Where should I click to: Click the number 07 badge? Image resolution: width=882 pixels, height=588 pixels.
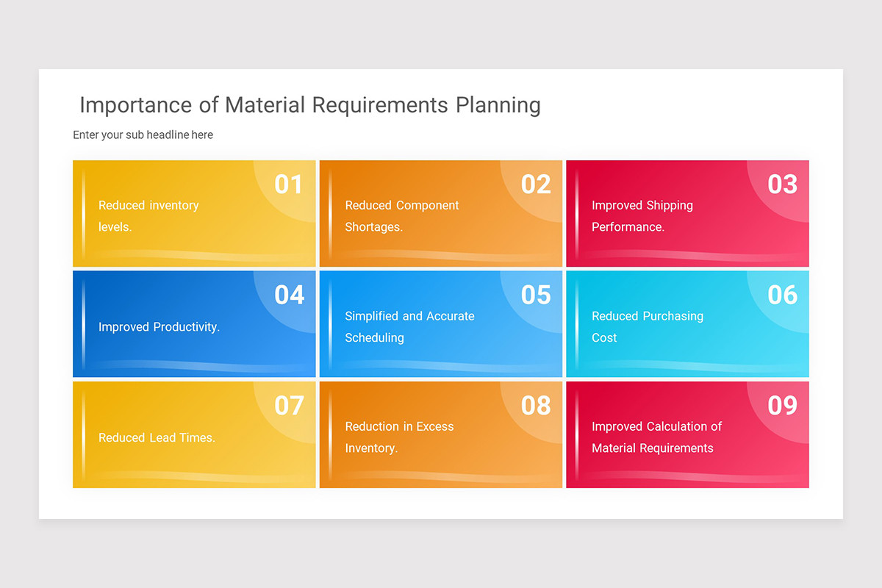[x=288, y=406]
